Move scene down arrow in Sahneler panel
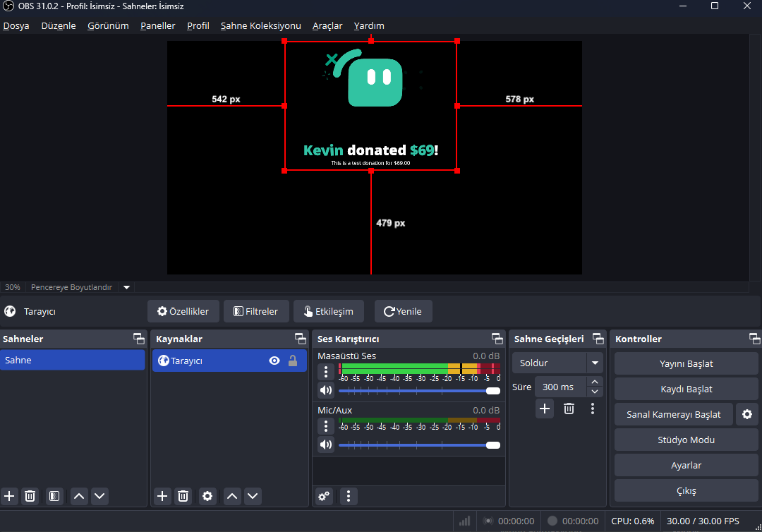The width and height of the screenshot is (762, 532). (x=99, y=496)
